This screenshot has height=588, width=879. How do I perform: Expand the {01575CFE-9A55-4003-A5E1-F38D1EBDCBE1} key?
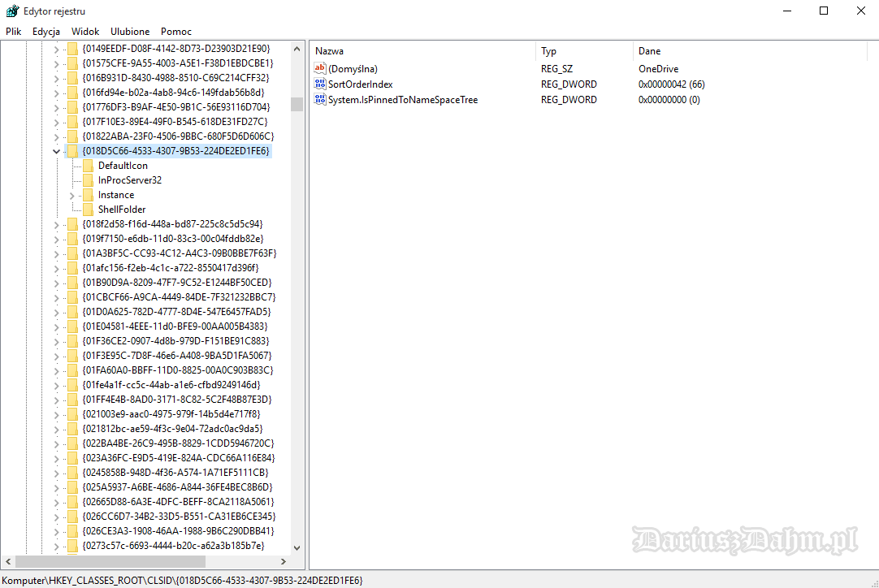click(x=56, y=63)
